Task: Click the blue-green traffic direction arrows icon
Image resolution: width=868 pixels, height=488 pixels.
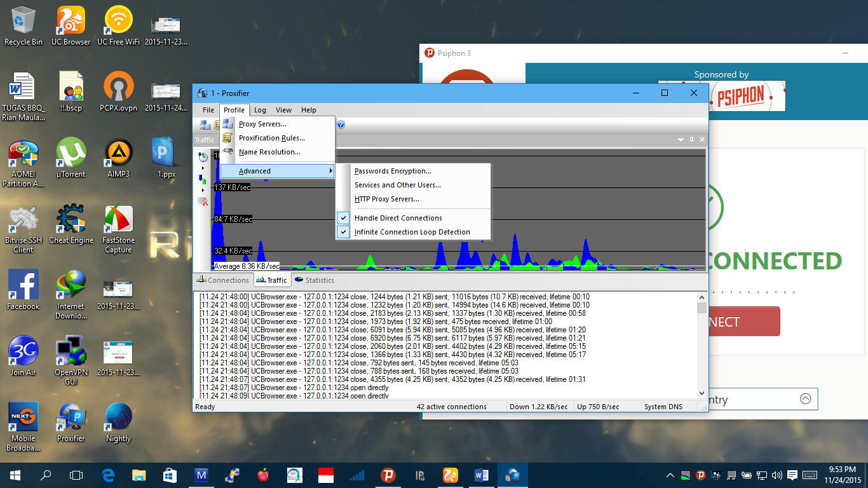Action: point(203,179)
